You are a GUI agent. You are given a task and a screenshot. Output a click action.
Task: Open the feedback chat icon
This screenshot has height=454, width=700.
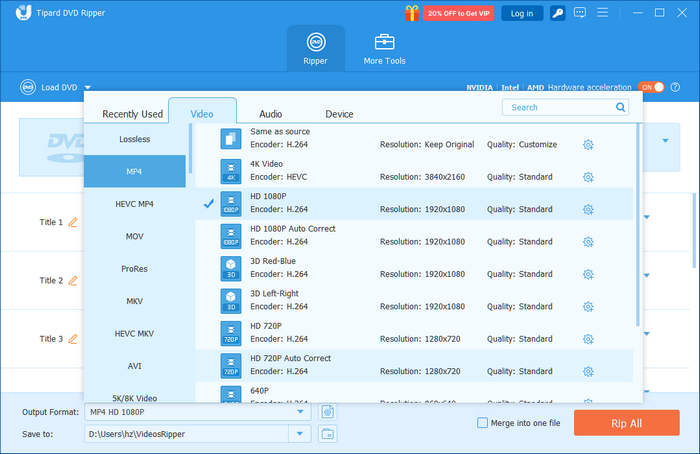point(580,12)
